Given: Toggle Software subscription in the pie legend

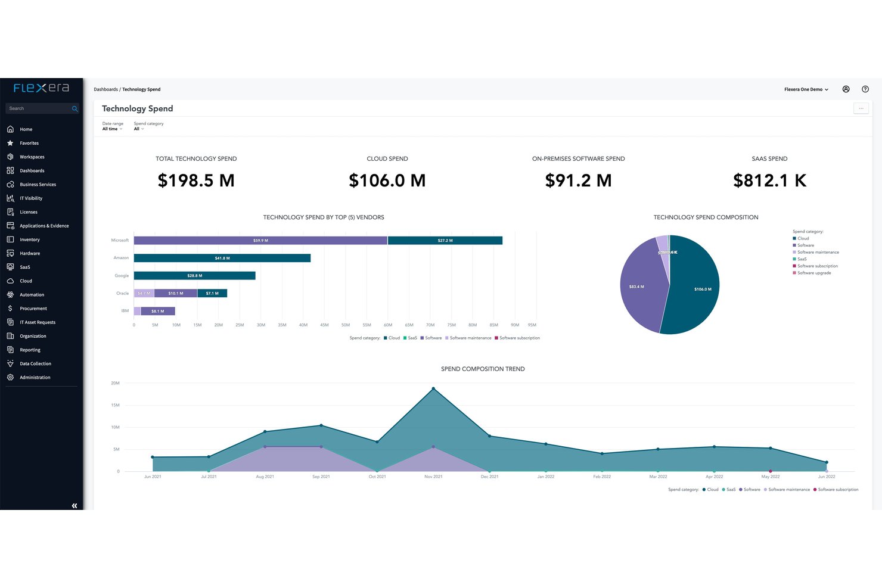Looking at the screenshot, I should pos(815,266).
